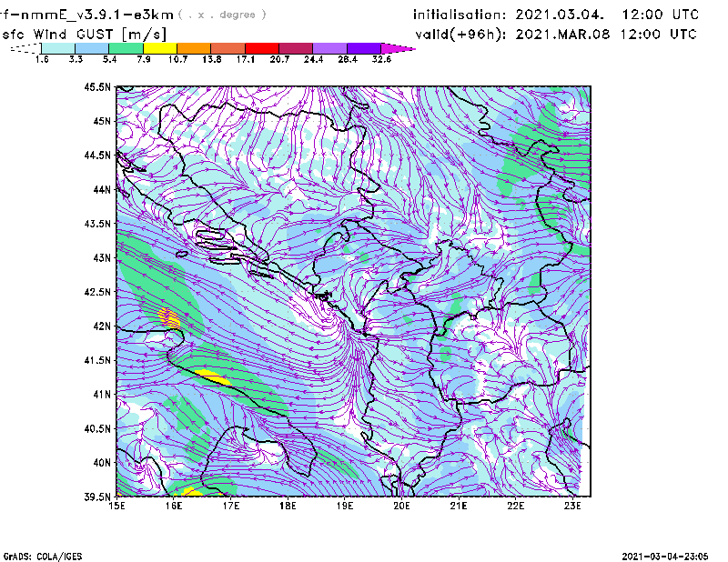Click the yellow 7.9–10.7 legend swatch
The height and width of the screenshot is (562, 728).
click(x=160, y=48)
